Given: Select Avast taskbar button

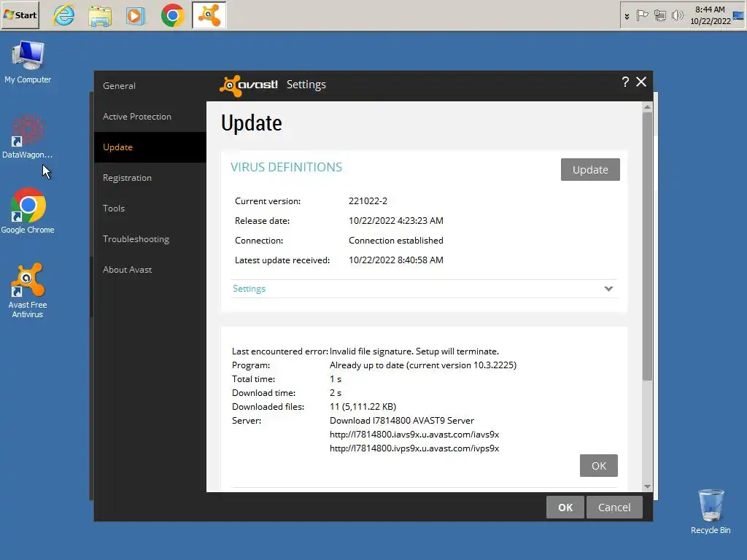Looking at the screenshot, I should 209,15.
